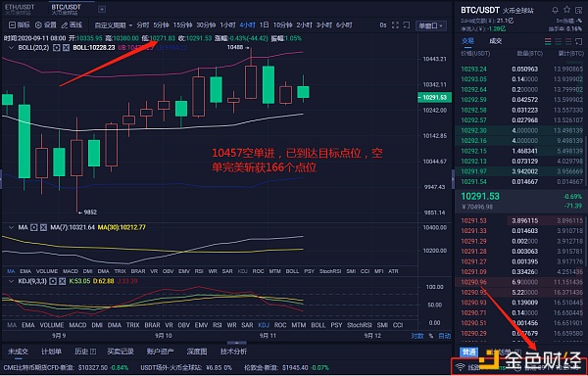Switch KDJ panel indicator to StochRSI
588x376 pixels.
[360, 325]
